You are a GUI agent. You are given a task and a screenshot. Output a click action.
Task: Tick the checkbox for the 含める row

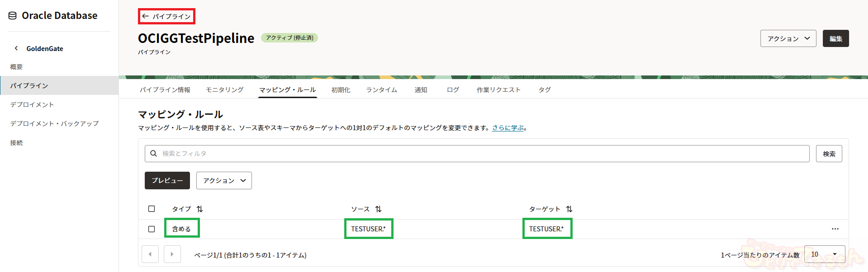click(x=152, y=229)
